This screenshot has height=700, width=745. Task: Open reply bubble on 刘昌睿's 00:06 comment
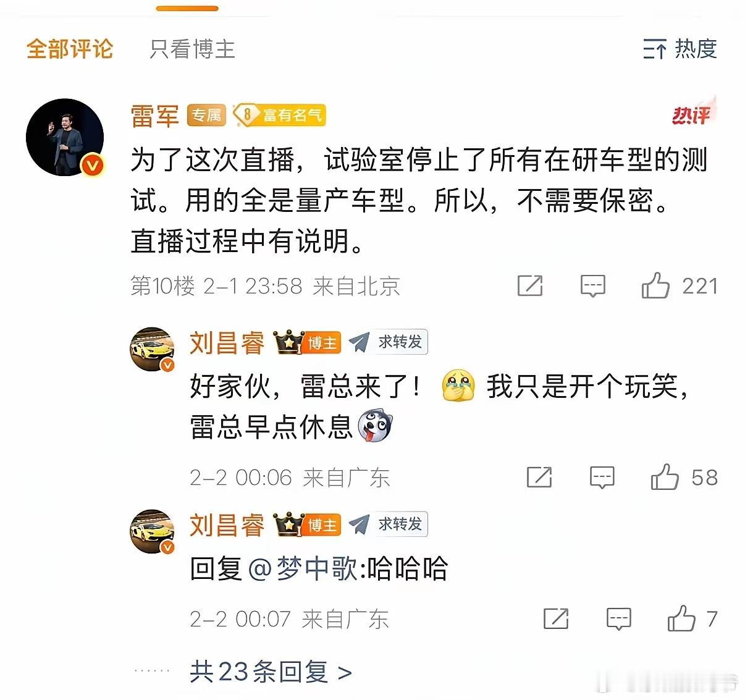pos(602,478)
